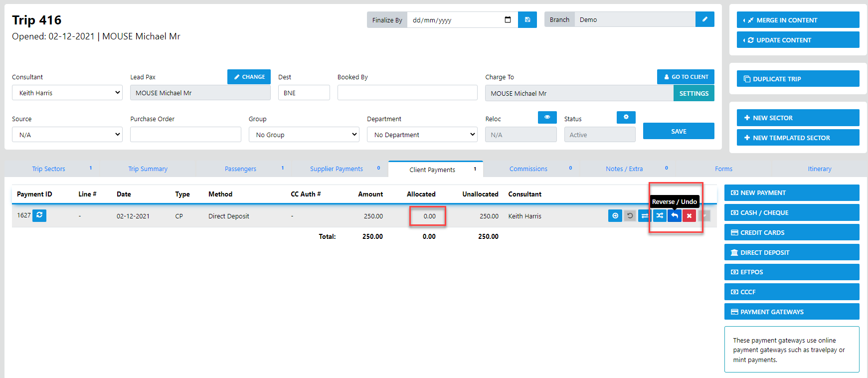Image resolution: width=868 pixels, height=378 pixels.
Task: Click the gear icon above Status
Action: click(x=626, y=117)
